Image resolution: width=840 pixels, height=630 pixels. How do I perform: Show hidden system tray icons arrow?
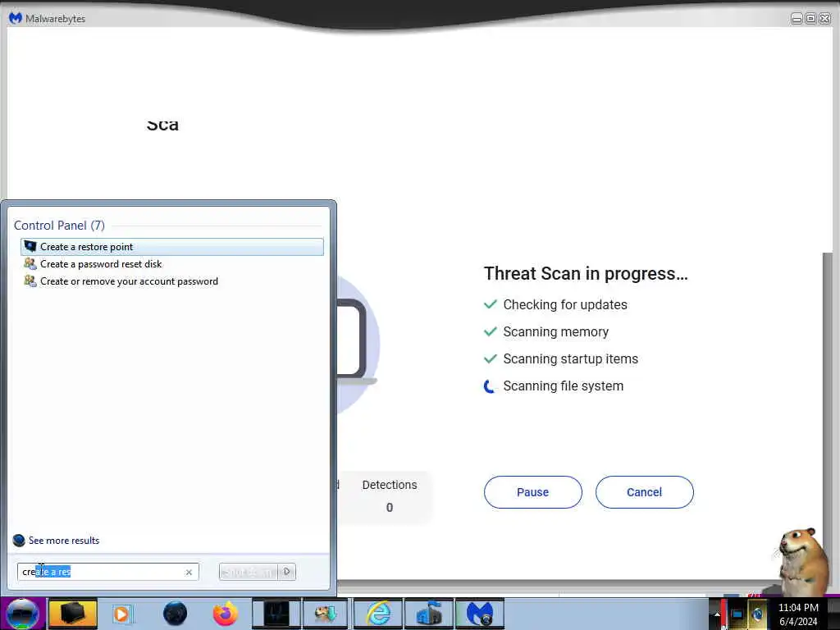point(717,614)
